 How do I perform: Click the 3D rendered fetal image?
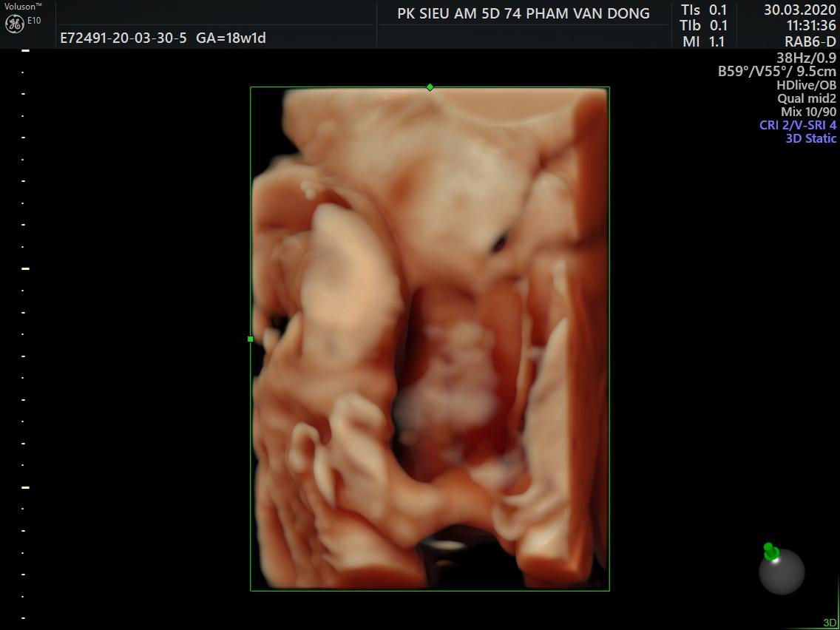[x=429, y=339]
